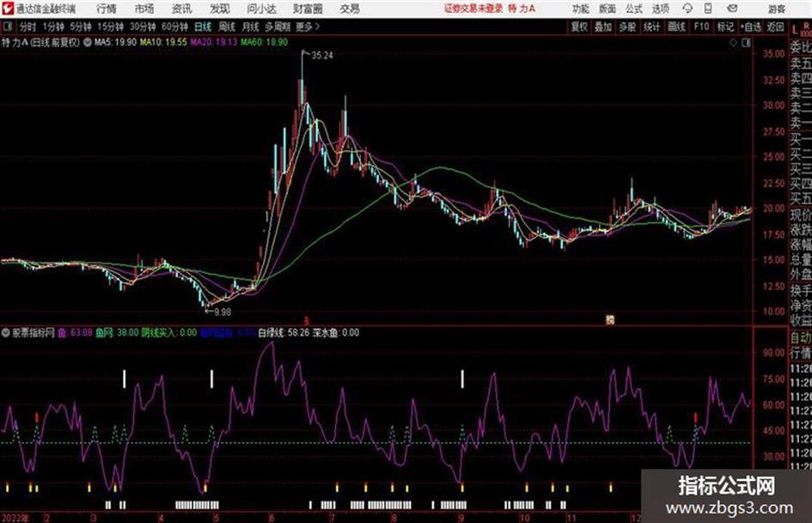
Task: Click the 35.24 peak price marker
Action: (x=322, y=56)
